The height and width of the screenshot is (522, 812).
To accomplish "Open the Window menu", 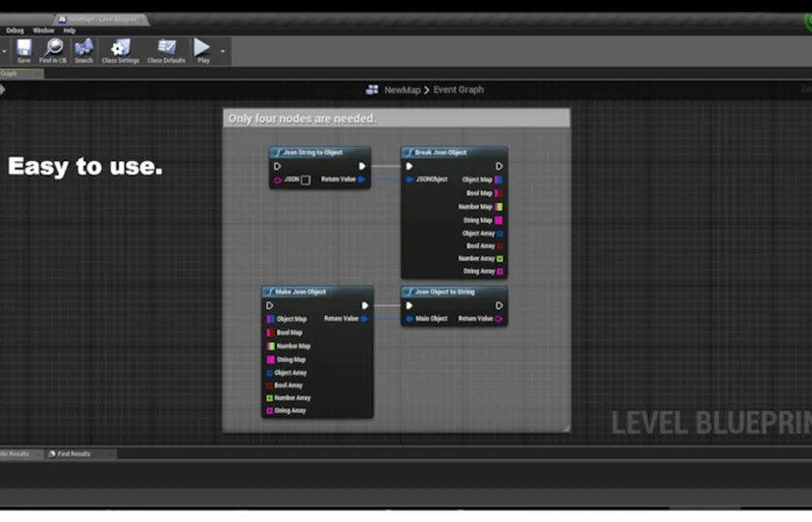I will tap(43, 30).
